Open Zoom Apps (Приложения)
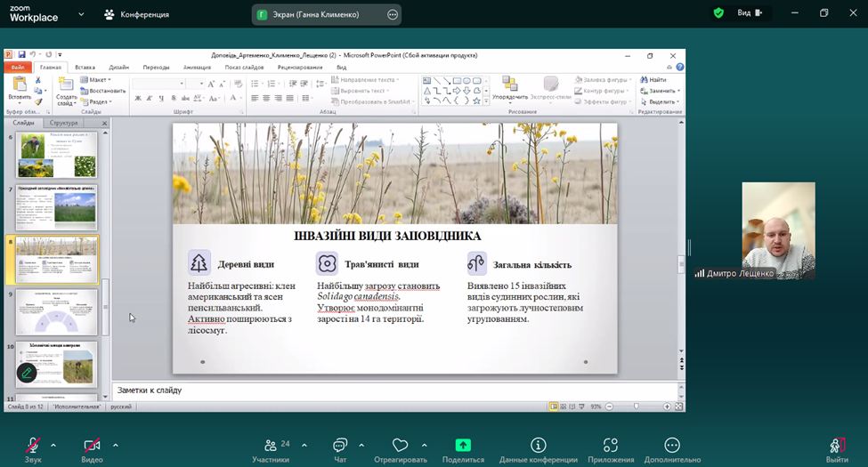 point(611,450)
